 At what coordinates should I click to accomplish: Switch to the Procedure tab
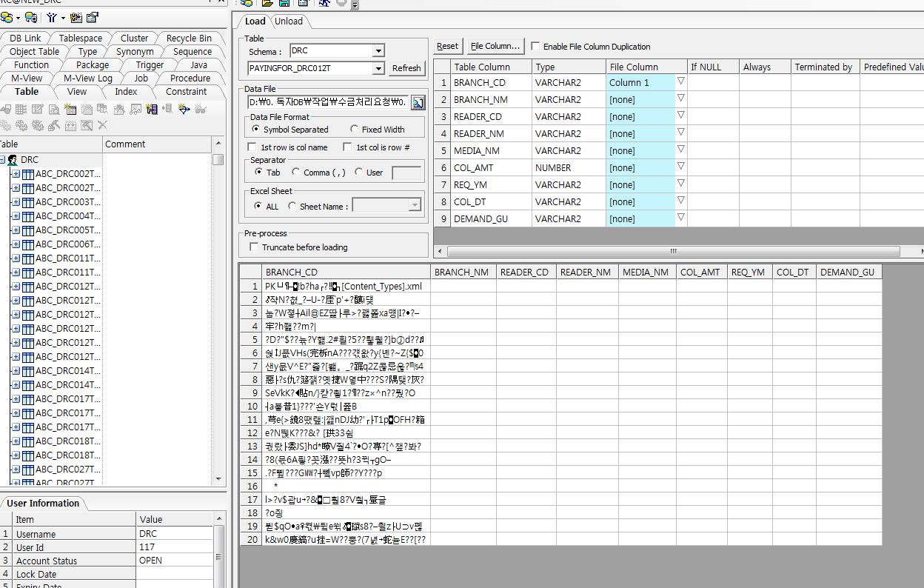(x=190, y=78)
